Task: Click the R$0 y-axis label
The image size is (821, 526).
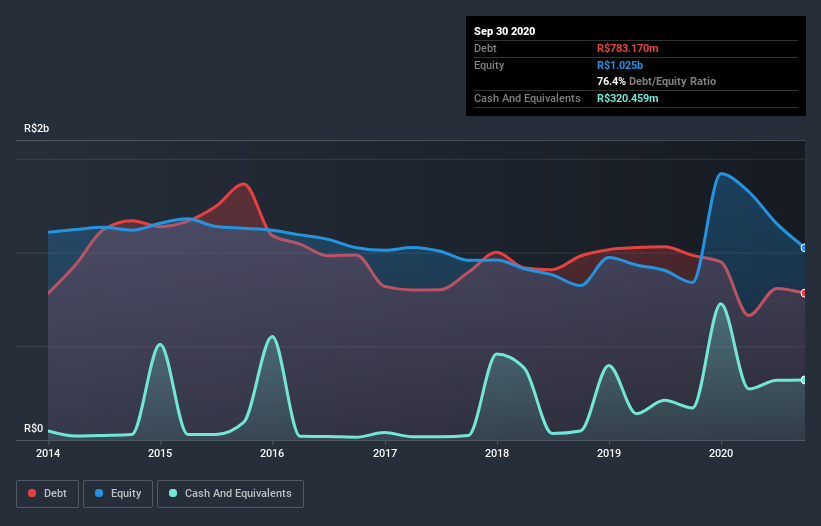Action: (34, 428)
